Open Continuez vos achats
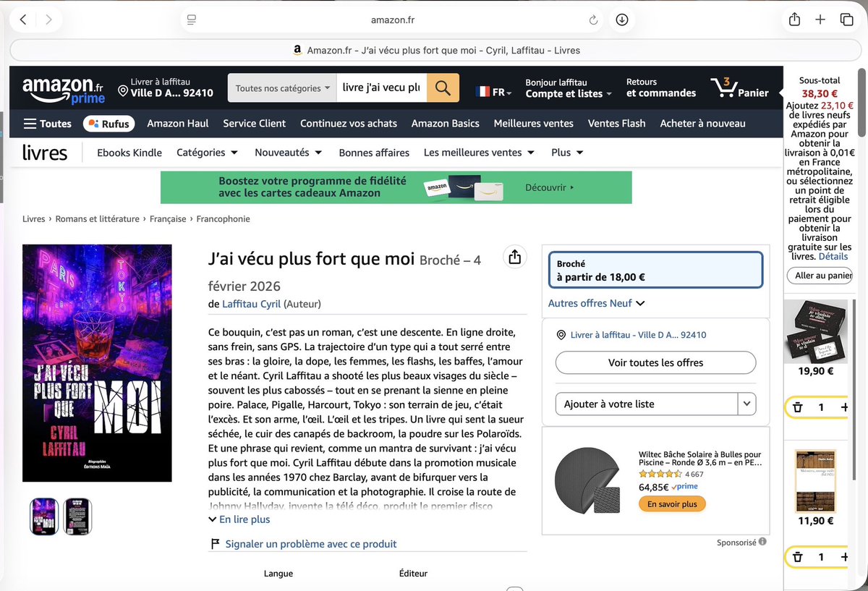This screenshot has height=591, width=868. [x=349, y=124]
